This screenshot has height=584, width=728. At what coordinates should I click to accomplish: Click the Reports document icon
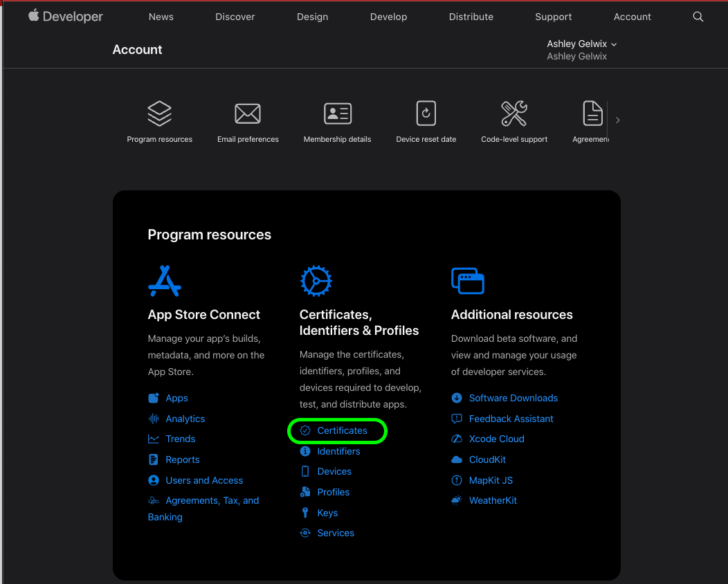point(153,459)
